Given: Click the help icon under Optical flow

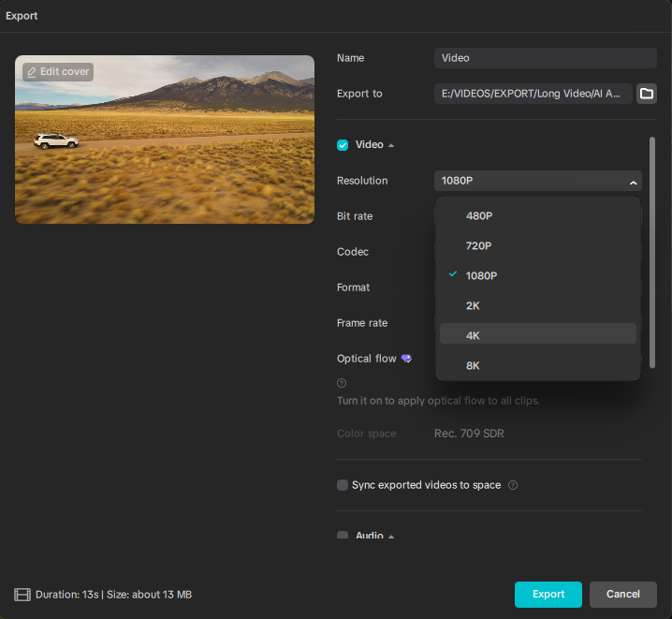Looking at the screenshot, I should (342, 383).
